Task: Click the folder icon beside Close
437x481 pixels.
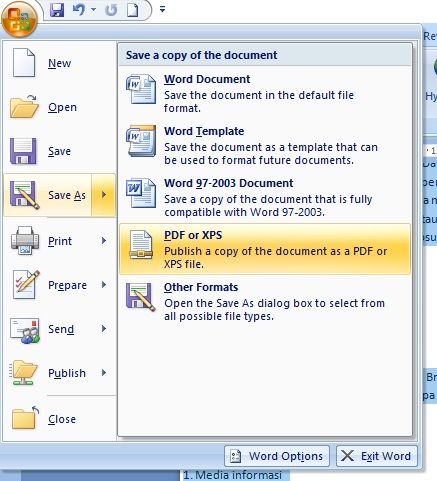Action: [25, 418]
